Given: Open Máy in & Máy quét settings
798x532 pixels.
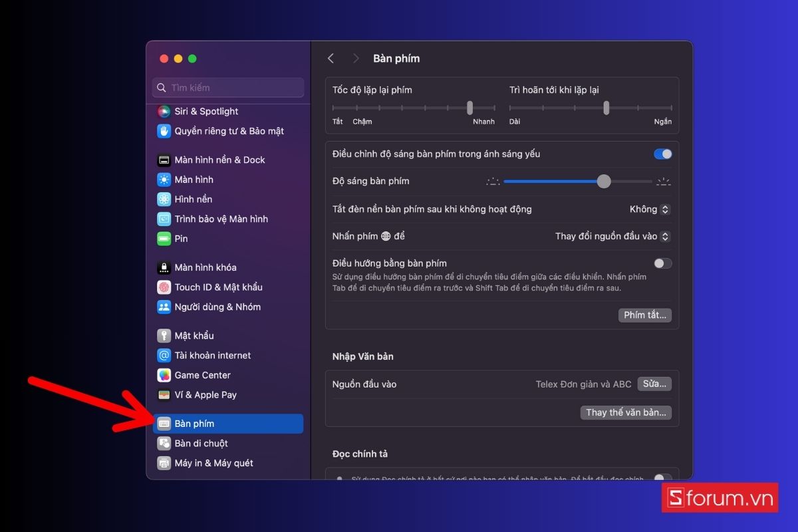Looking at the screenshot, I should [x=213, y=464].
